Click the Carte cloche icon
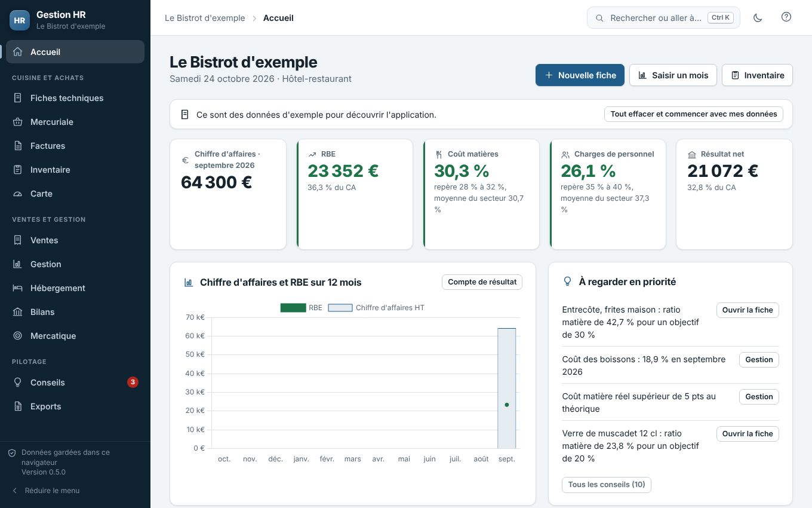The width and height of the screenshot is (812, 508). click(x=18, y=194)
